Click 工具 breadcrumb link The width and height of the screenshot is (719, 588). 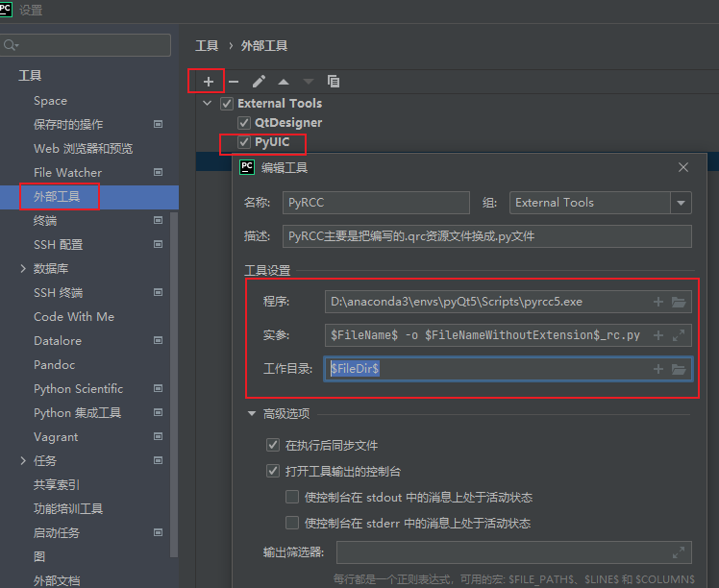207,46
